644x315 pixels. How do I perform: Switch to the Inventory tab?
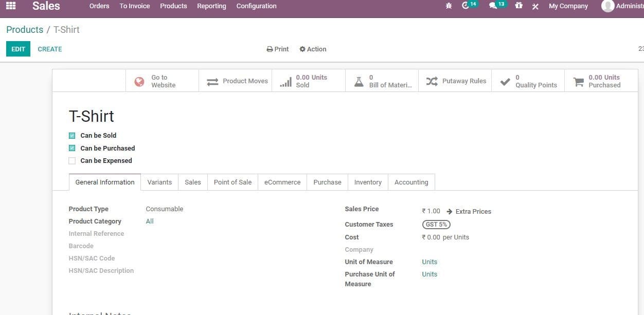(x=368, y=182)
